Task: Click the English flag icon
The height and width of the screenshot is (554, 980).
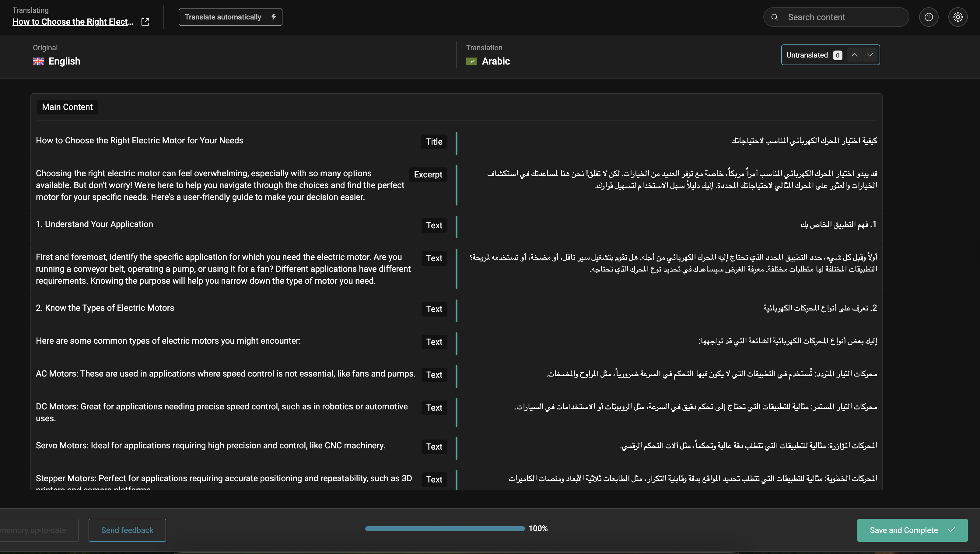Action: (38, 61)
